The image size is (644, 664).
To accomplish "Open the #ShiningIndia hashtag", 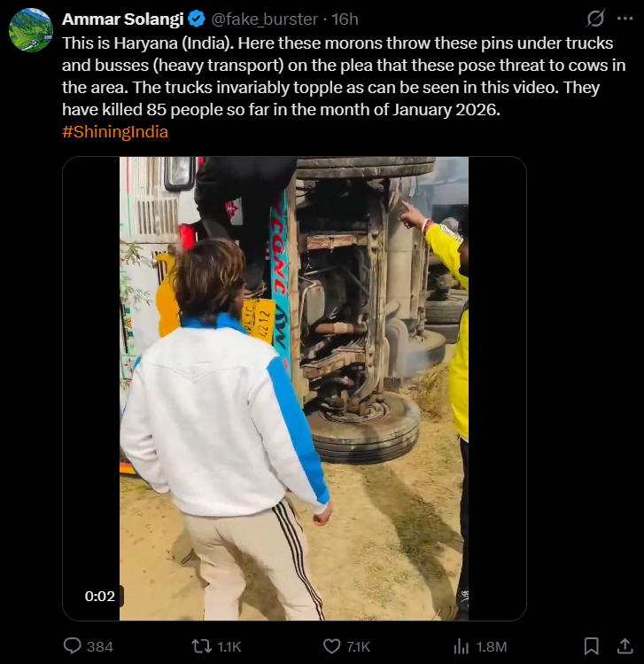I will pos(115,132).
